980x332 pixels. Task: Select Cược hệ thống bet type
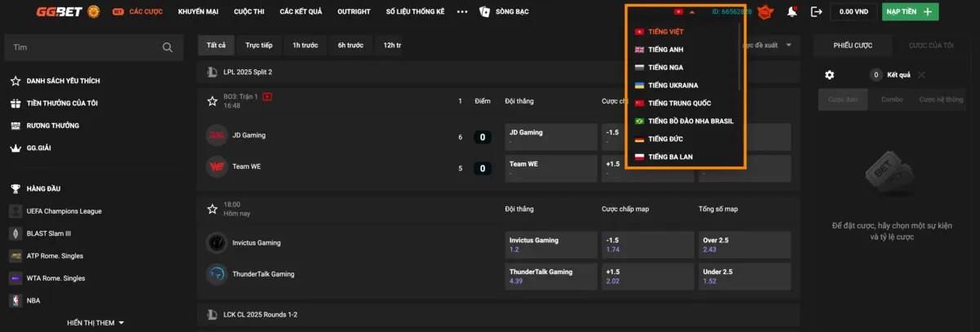click(941, 99)
